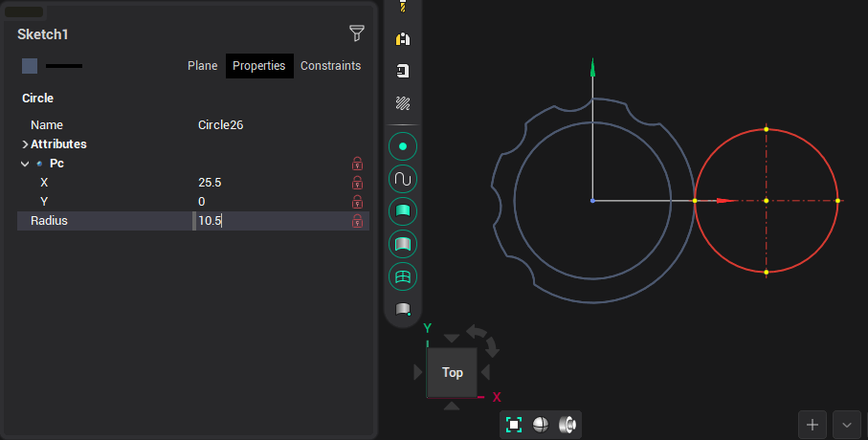Open the dropdown arrow at bottom right
868x440 pixels.
(846, 424)
